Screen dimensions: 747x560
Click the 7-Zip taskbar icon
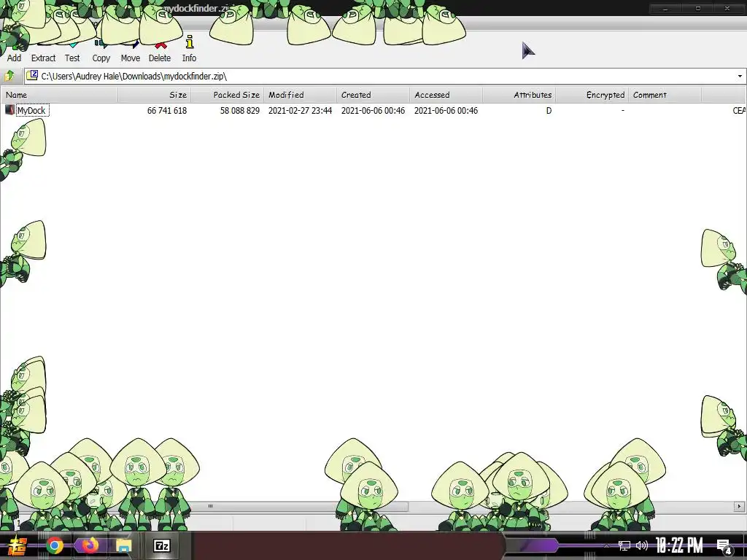(x=161, y=545)
